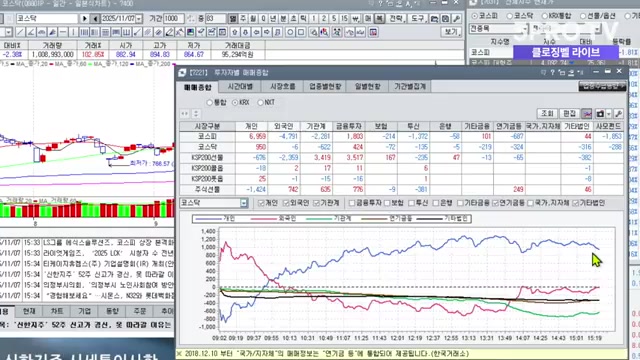The image size is (640, 360).
Task: Select the 매매종합 tab
Action: (198, 87)
